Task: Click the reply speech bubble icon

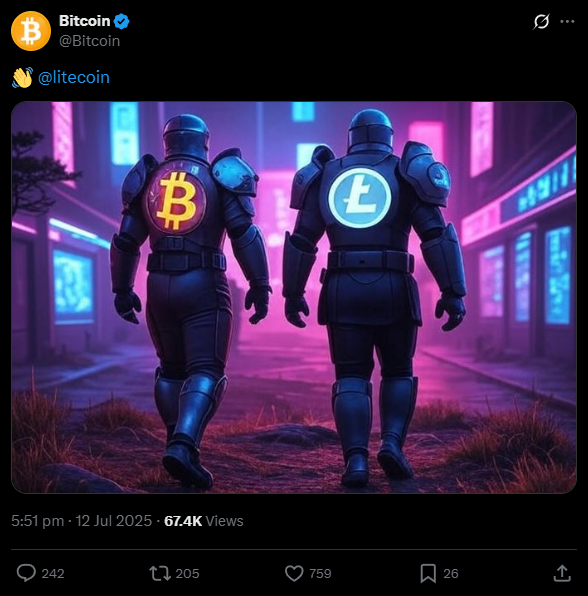Action: [x=26, y=573]
